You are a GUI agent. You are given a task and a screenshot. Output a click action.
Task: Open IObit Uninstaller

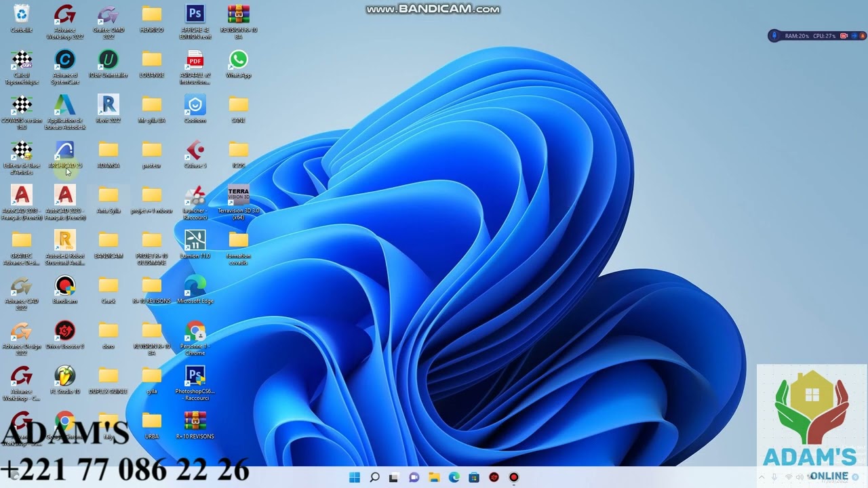click(x=108, y=64)
